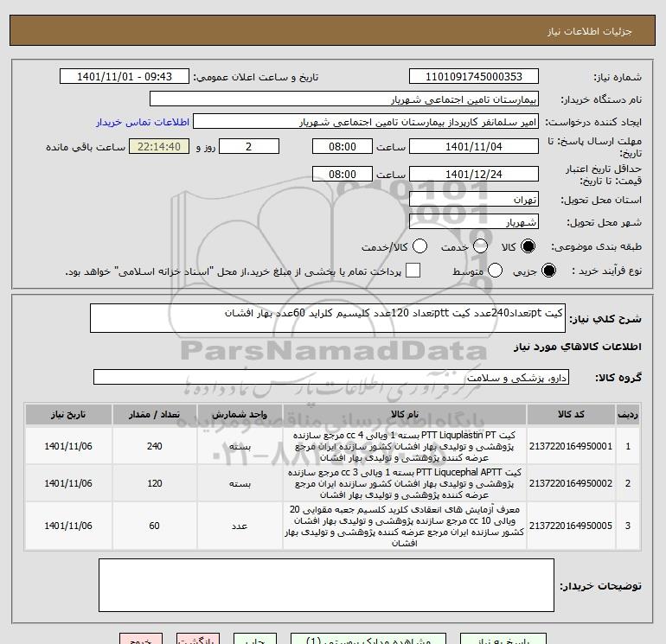Viewport: 666px width, 644px height.
Task: Click the کد کالا column header
Action: (x=571, y=414)
